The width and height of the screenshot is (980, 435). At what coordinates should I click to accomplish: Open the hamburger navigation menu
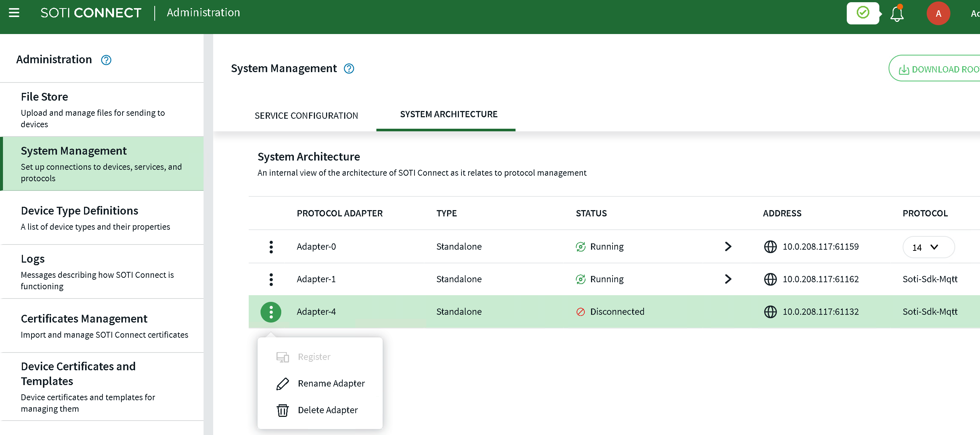14,13
